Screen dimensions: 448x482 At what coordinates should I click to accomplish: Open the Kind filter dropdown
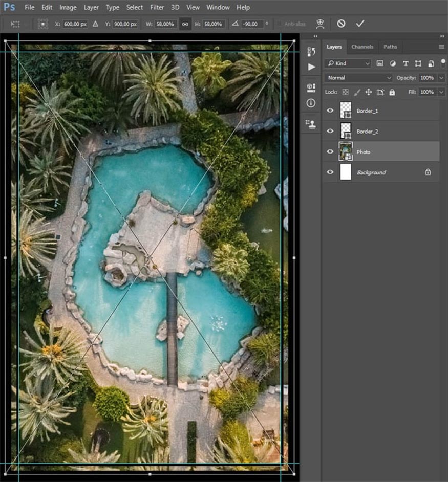[348, 63]
